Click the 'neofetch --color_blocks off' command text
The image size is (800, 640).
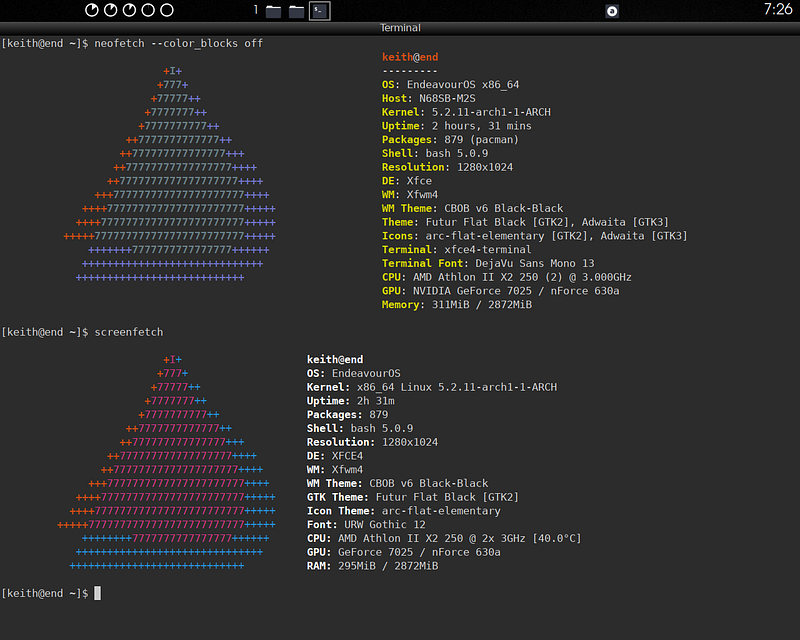pyautogui.click(x=179, y=44)
